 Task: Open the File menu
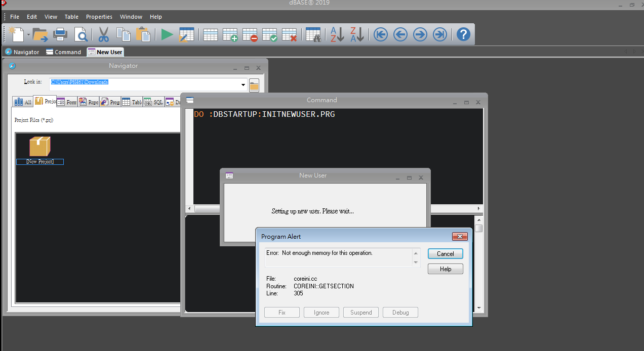[x=15, y=17]
